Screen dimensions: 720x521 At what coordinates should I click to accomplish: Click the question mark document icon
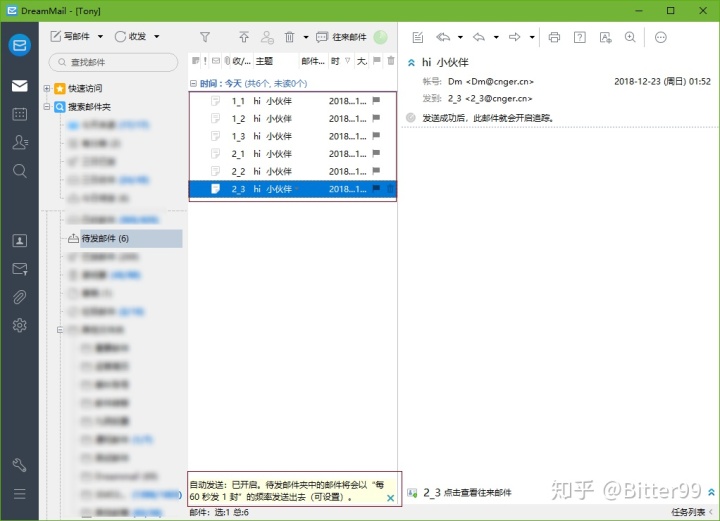coord(580,37)
